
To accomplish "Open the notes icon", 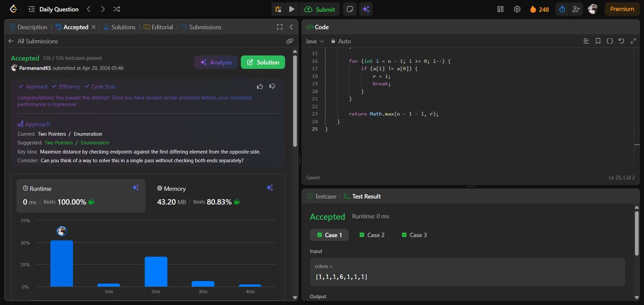I will click(349, 9).
